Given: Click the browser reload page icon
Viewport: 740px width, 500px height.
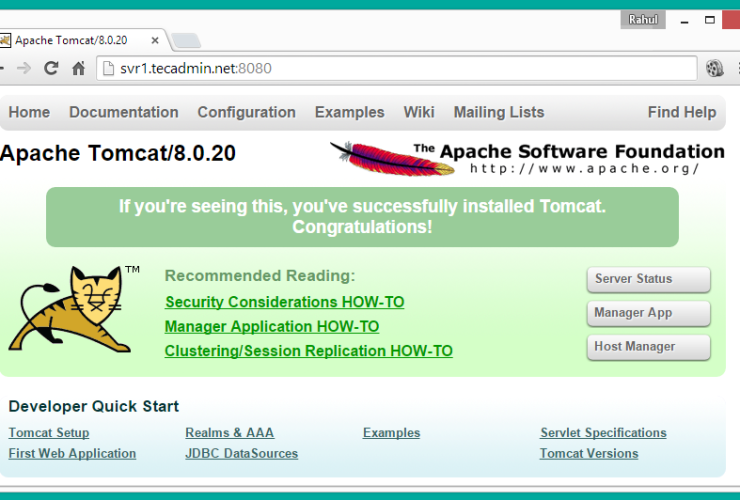Looking at the screenshot, I should coord(51,68).
